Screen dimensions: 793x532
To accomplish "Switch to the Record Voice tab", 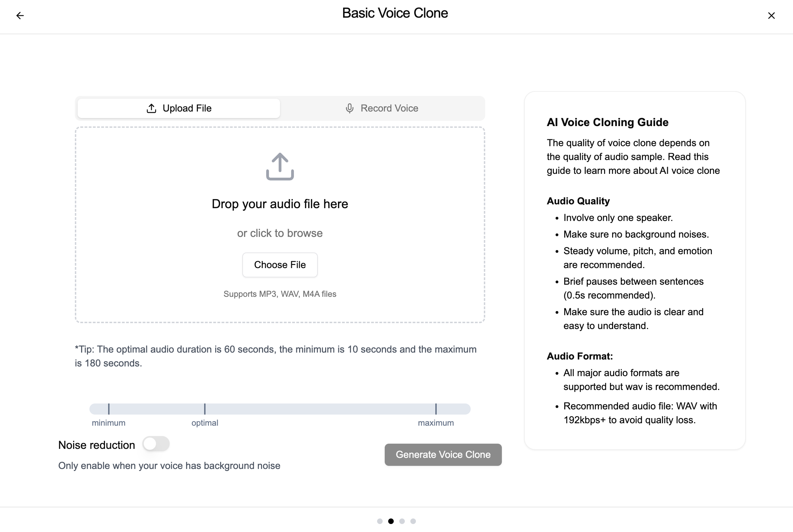I will click(382, 108).
